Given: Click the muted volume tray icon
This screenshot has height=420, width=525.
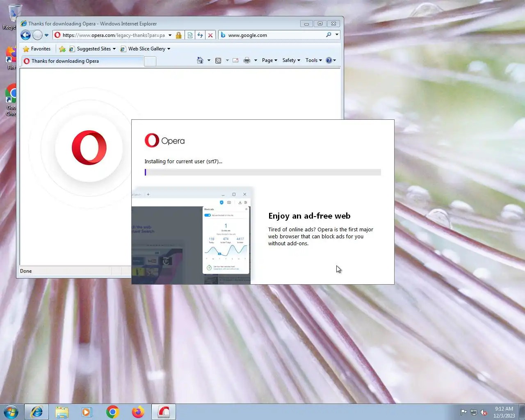Looking at the screenshot, I should (x=484, y=412).
